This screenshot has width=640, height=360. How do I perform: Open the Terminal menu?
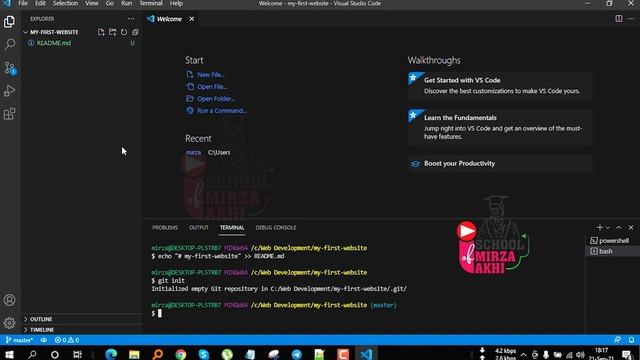click(x=151, y=3)
